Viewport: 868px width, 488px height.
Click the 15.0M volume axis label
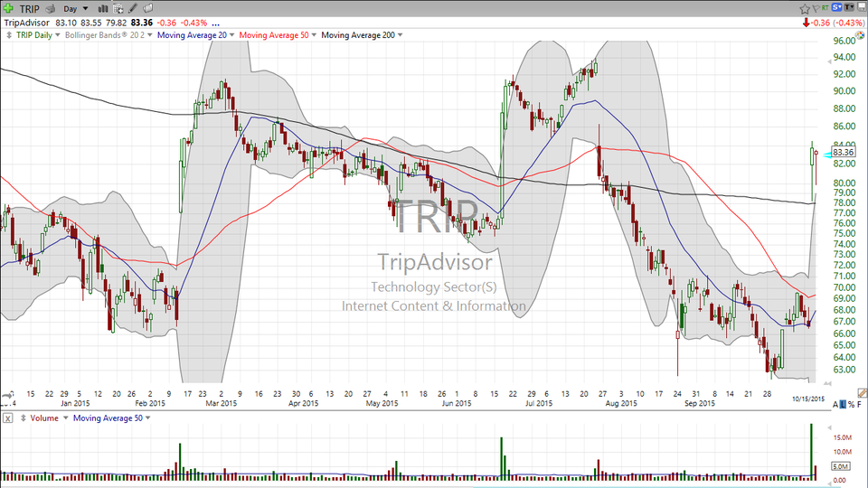point(843,437)
